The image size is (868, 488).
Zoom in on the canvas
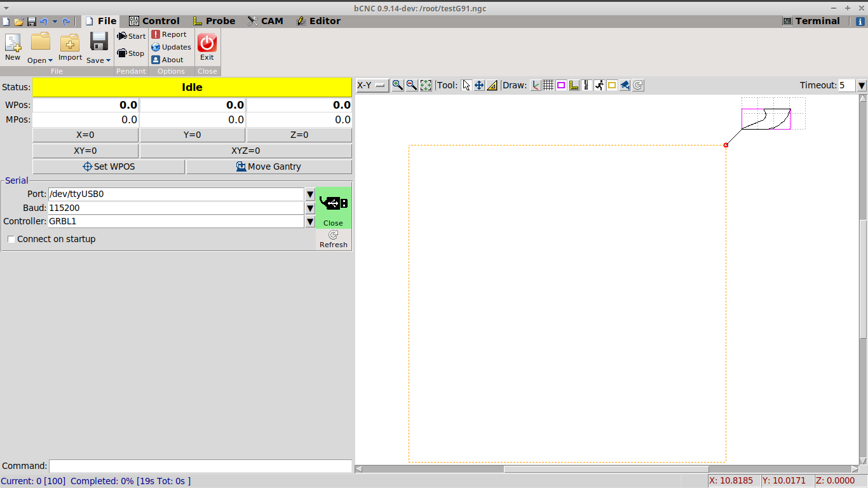click(398, 85)
